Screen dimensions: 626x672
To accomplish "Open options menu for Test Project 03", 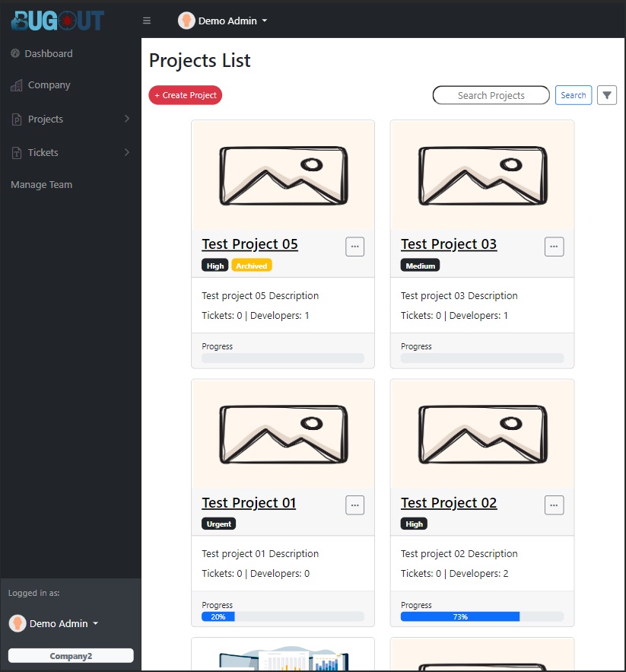I will 554,247.
